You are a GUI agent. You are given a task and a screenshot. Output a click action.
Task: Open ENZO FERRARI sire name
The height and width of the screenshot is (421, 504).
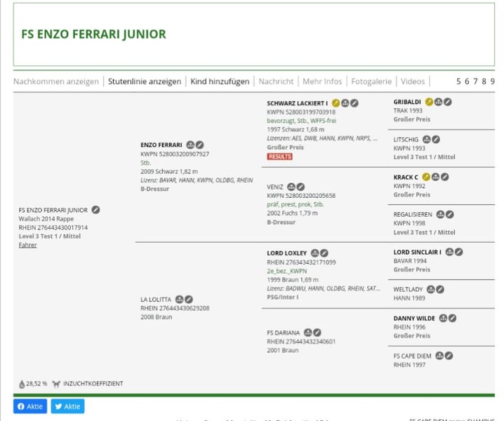pyautogui.click(x=161, y=145)
